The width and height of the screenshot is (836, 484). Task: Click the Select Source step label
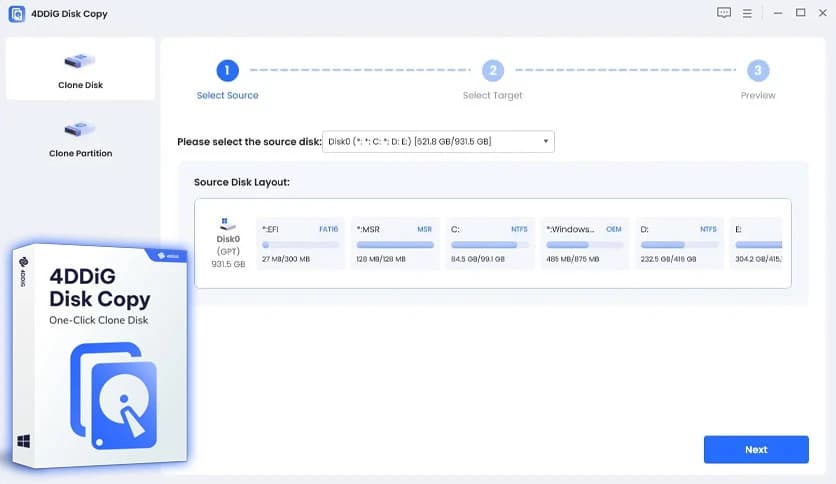point(227,95)
